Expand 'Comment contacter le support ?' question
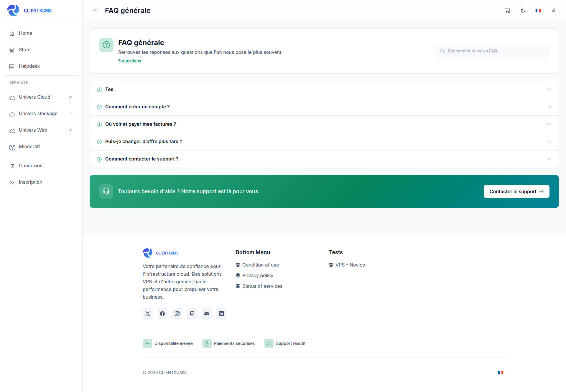This screenshot has height=392, width=566. [x=324, y=159]
